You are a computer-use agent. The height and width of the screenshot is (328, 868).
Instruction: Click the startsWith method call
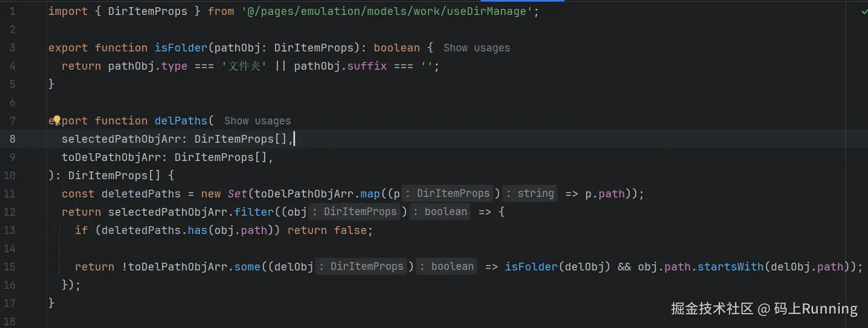point(731,267)
